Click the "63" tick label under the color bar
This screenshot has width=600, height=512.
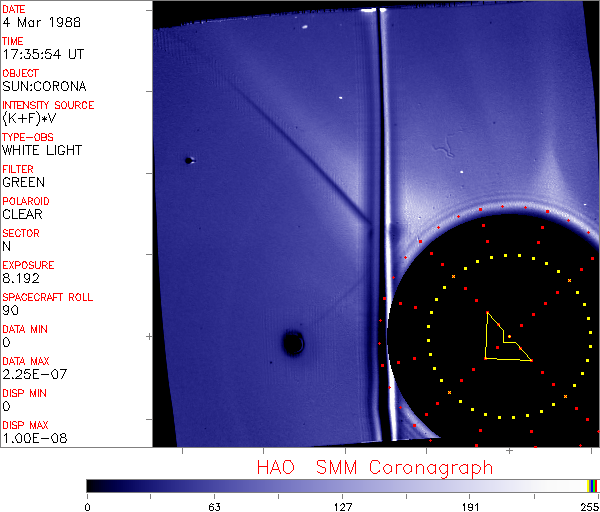(213, 506)
